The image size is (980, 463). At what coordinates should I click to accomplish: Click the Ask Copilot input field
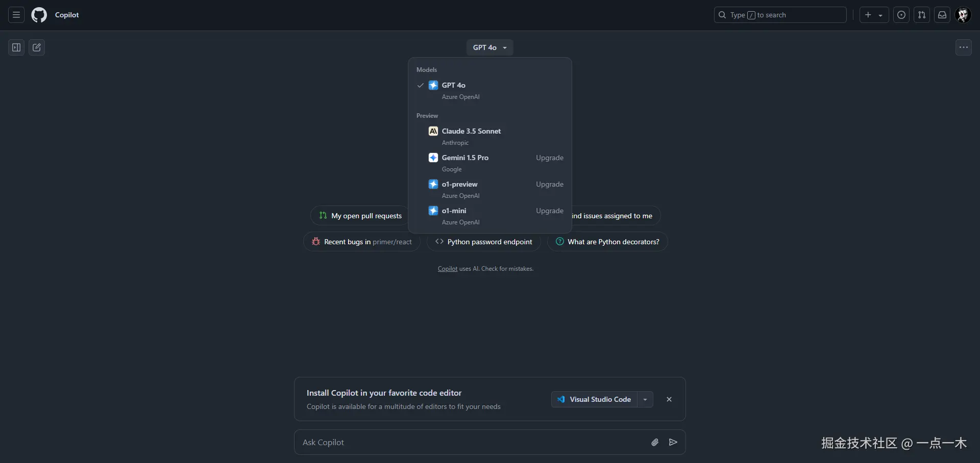(472, 442)
